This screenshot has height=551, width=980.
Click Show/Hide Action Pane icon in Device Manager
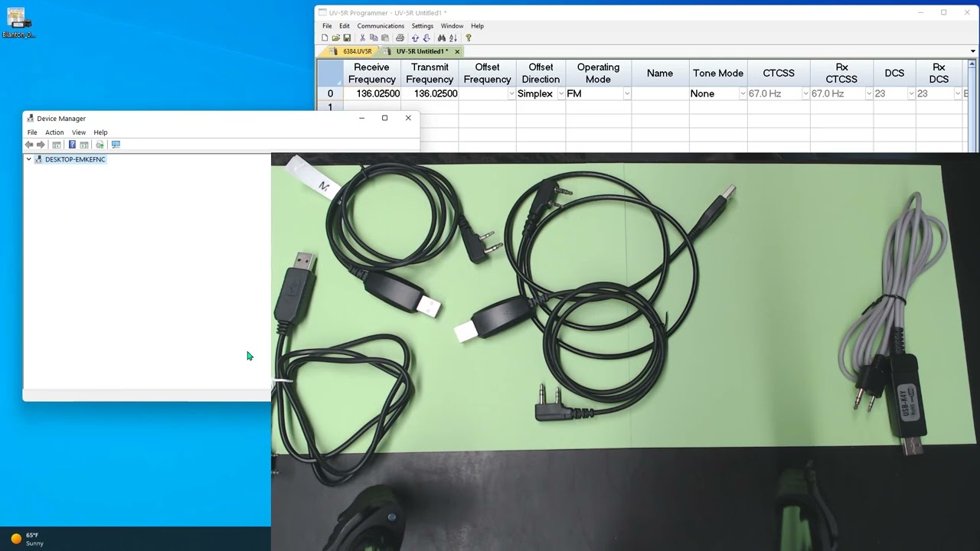click(x=84, y=145)
